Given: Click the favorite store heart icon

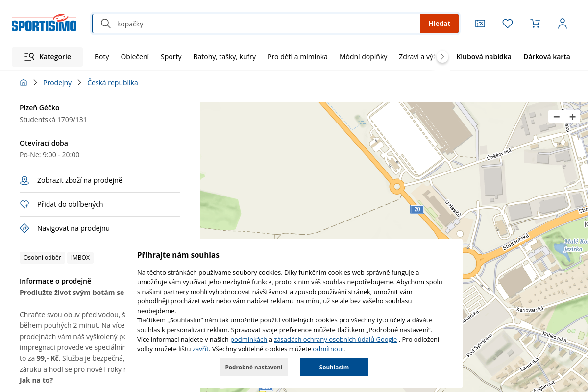Looking at the screenshot, I should click(24, 204).
